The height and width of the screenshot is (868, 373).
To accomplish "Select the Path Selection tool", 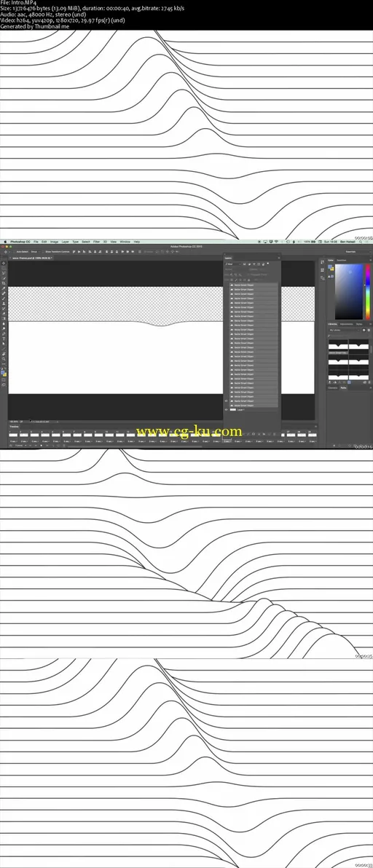I will [x=4, y=344].
